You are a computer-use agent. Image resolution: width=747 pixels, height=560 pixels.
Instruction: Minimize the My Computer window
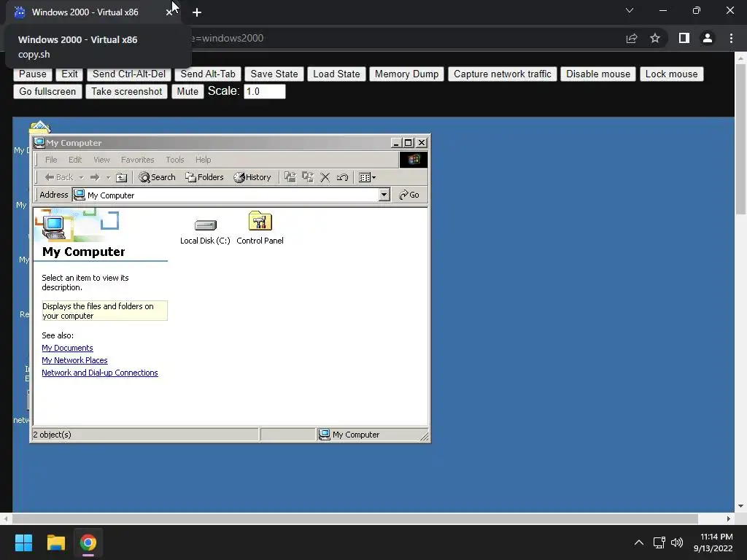click(x=396, y=143)
